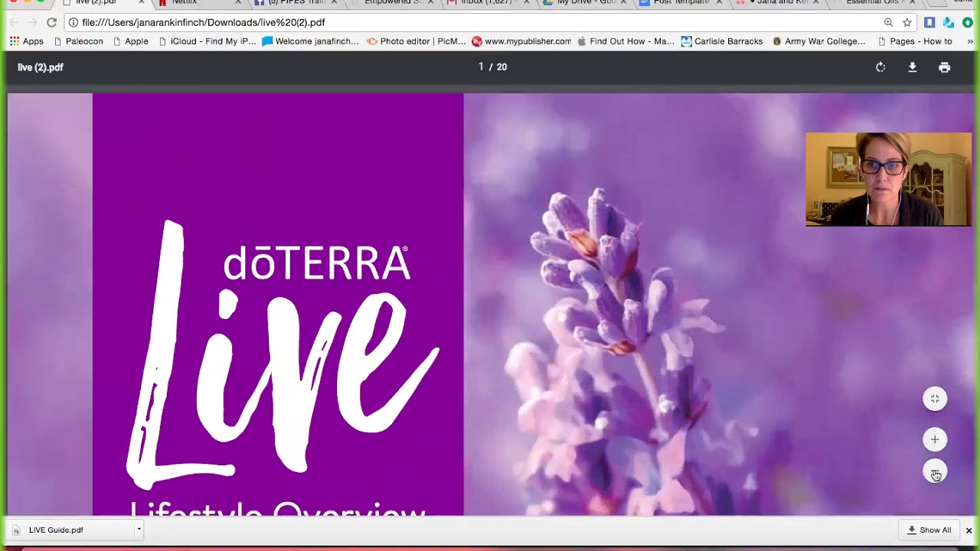Open the Pages - How to bookmark
980x551 pixels.
tap(914, 41)
